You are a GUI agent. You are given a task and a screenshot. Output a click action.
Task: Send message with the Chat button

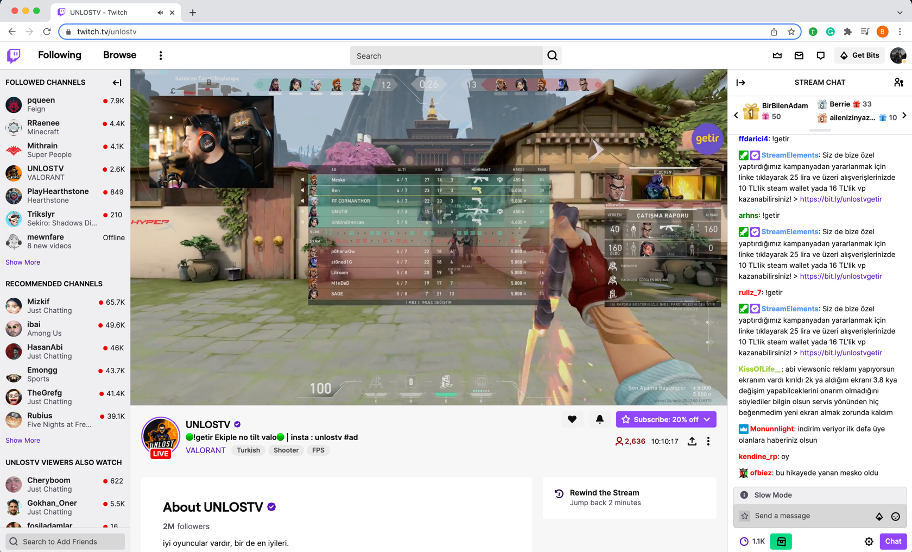tap(893, 542)
